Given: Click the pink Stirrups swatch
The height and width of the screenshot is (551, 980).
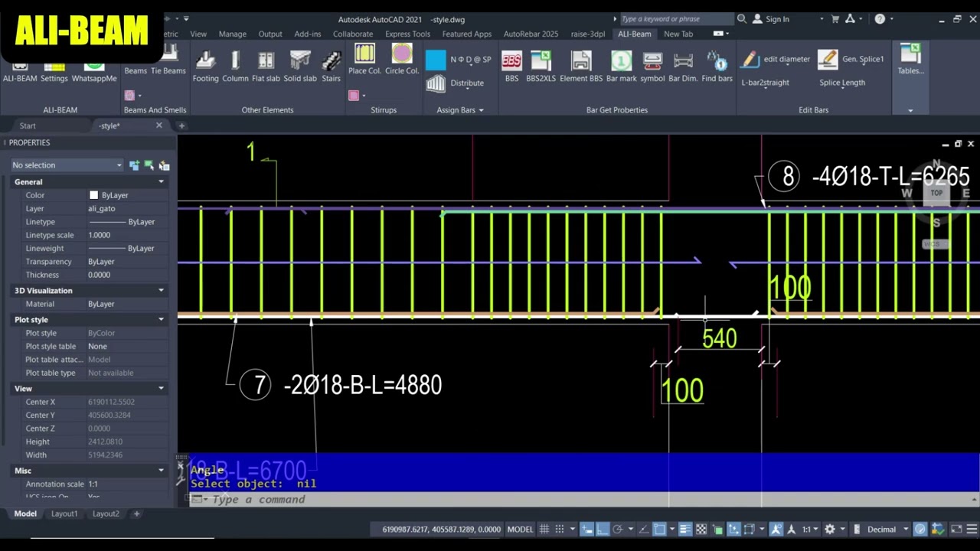Looking at the screenshot, I should pos(354,95).
